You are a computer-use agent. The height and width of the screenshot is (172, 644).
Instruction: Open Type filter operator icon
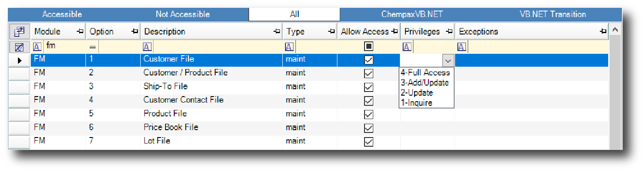(x=290, y=46)
